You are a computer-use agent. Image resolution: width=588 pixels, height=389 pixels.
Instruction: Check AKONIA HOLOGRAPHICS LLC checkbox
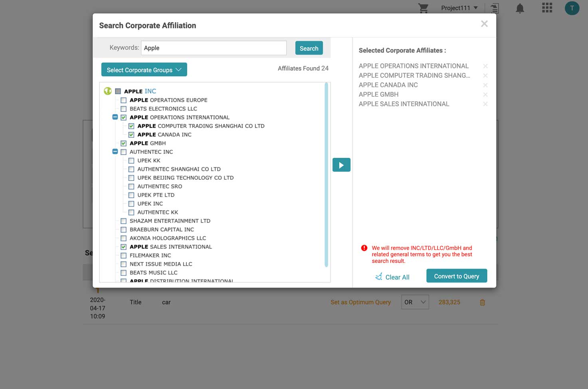tap(123, 238)
